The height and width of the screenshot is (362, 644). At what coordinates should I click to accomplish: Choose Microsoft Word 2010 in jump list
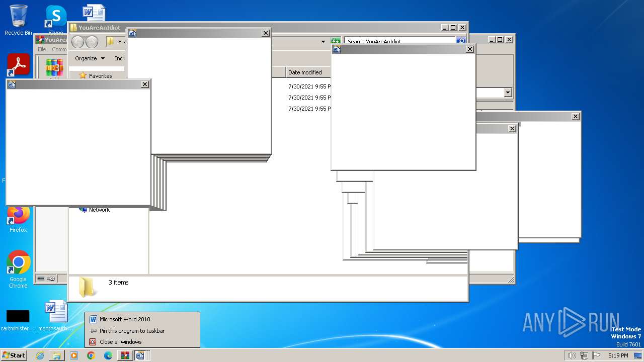pos(142,319)
